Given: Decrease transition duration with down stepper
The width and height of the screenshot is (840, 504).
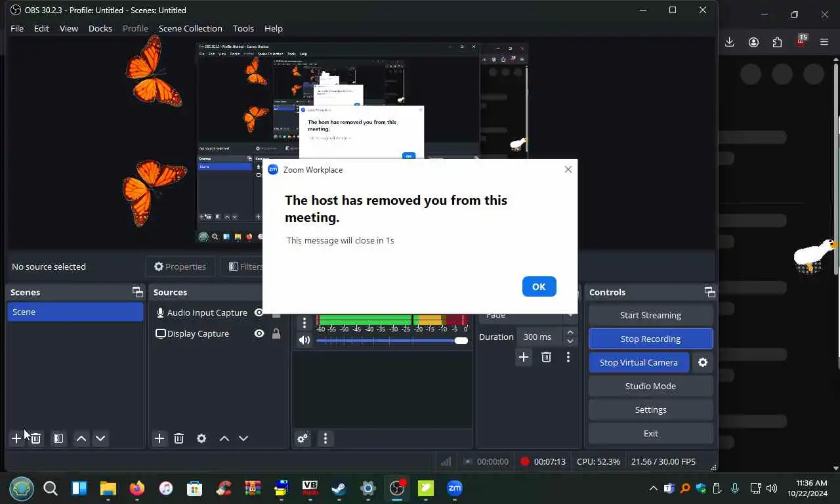Looking at the screenshot, I should (x=570, y=341).
